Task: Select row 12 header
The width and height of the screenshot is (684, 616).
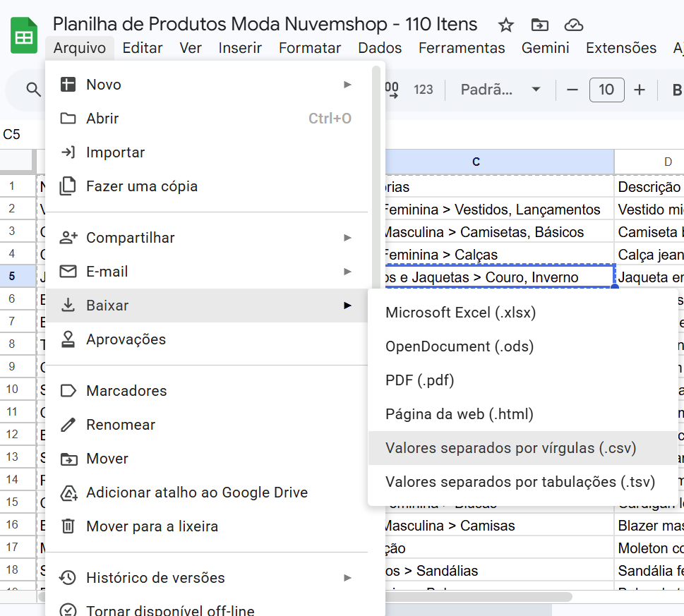Action: tap(18, 435)
